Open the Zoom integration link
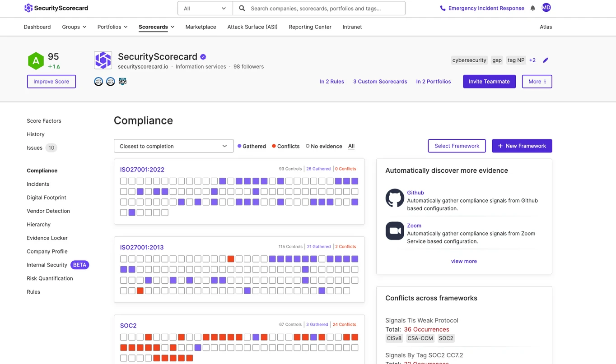 (414, 226)
